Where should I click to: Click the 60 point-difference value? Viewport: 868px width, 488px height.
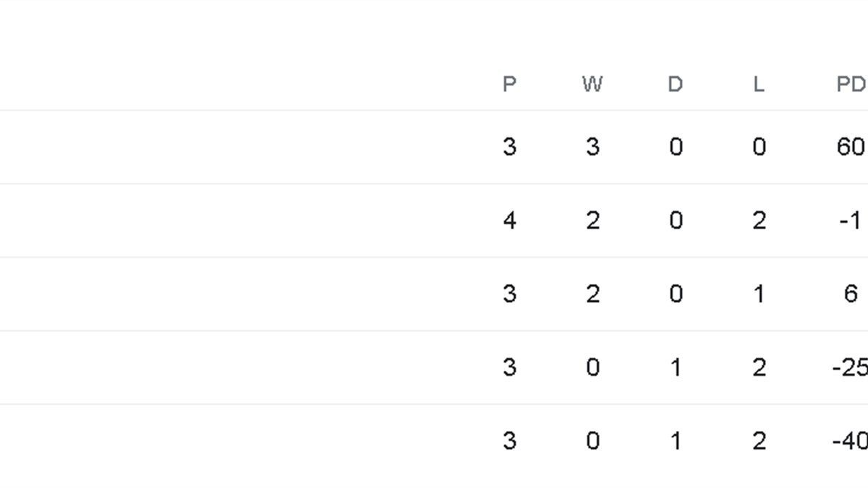pyautogui.click(x=851, y=147)
